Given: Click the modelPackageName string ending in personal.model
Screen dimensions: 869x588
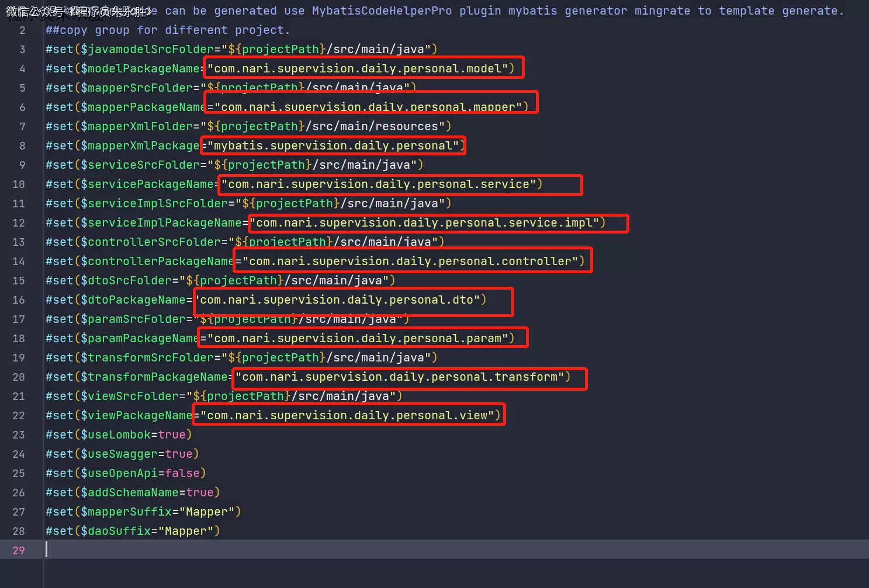Looking at the screenshot, I should (358, 68).
